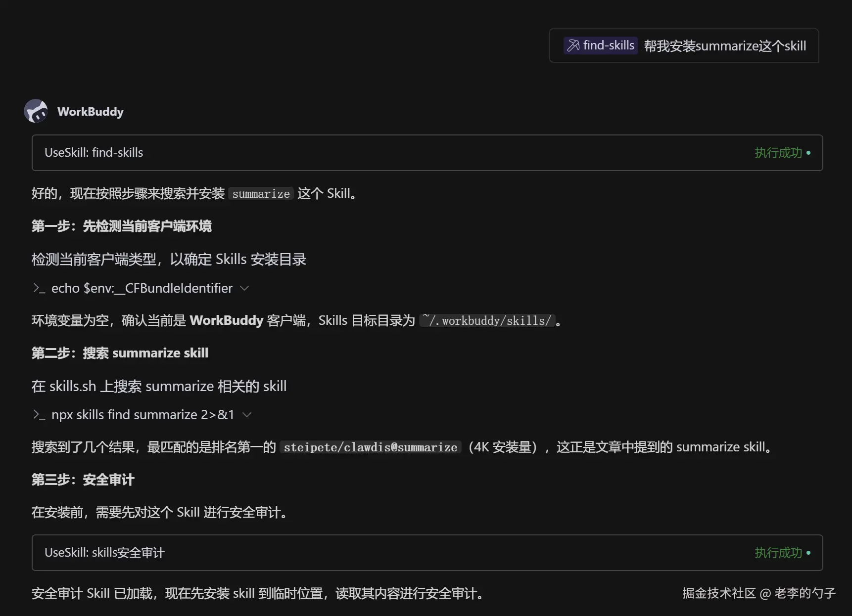Image resolution: width=852 pixels, height=616 pixels.
Task: Click the find-skills tag icon
Action: click(x=573, y=45)
